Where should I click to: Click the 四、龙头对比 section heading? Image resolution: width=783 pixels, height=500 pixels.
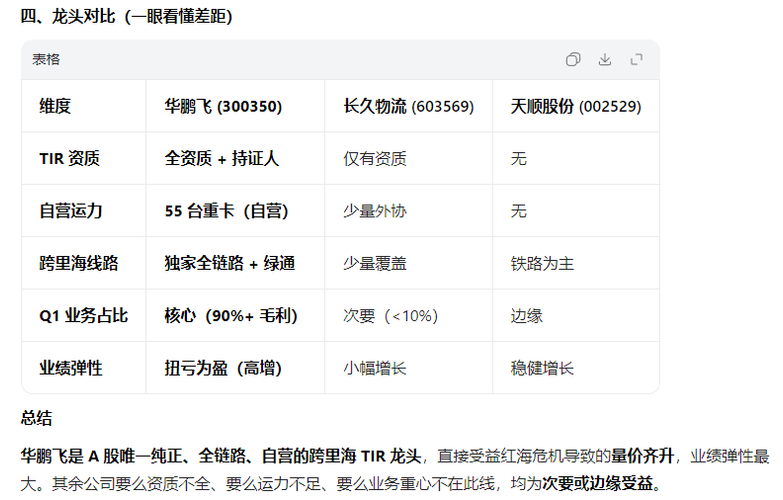coord(126,16)
